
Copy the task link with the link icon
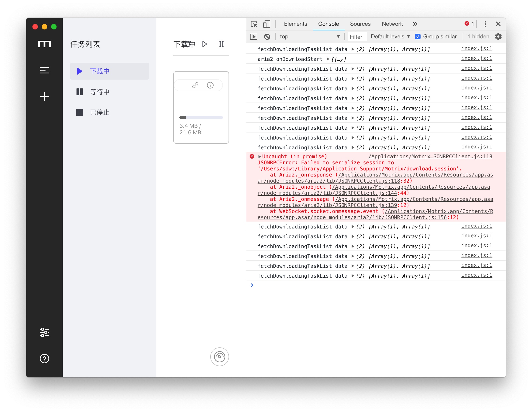[x=195, y=85]
